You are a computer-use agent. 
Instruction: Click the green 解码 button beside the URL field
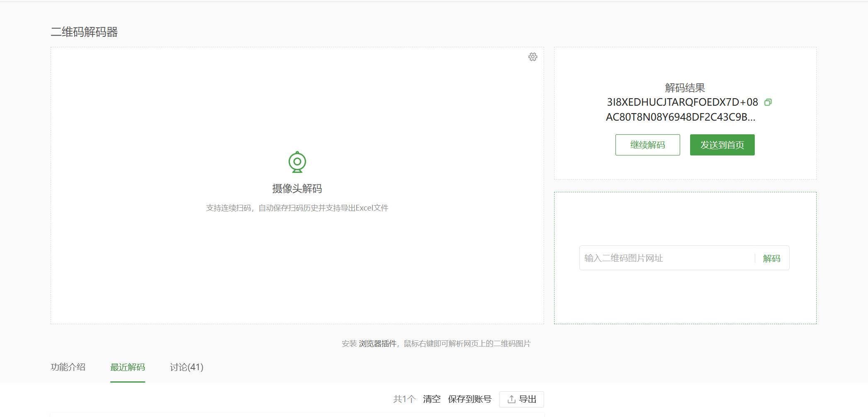(771, 258)
